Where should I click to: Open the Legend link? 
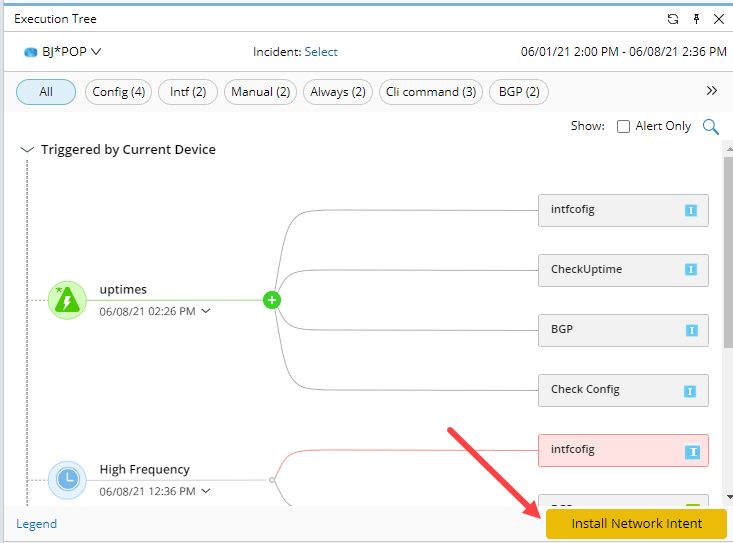[x=37, y=524]
